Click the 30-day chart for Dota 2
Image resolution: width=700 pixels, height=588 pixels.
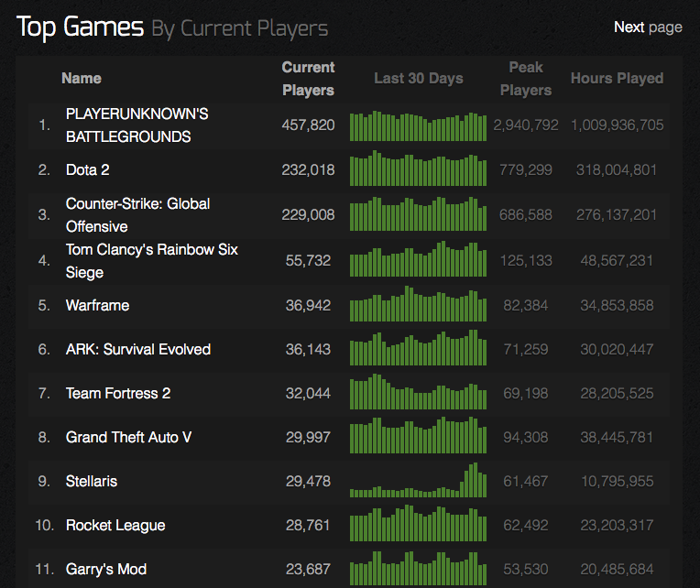coord(419,169)
